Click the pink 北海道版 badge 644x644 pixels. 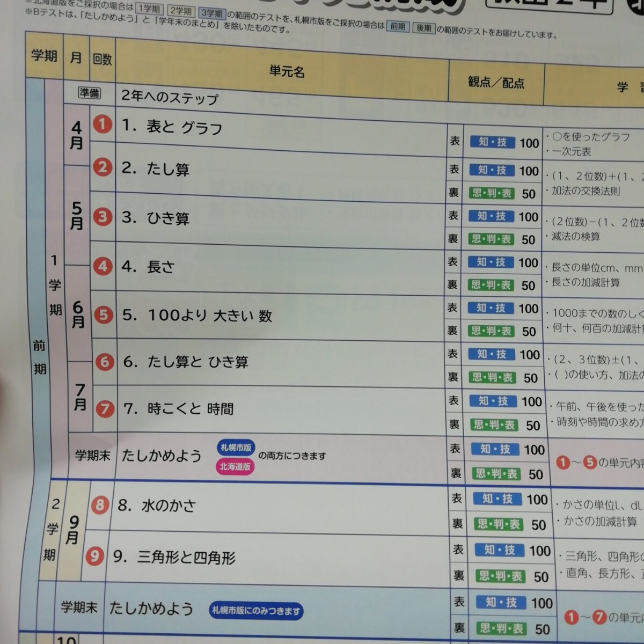click(235, 466)
